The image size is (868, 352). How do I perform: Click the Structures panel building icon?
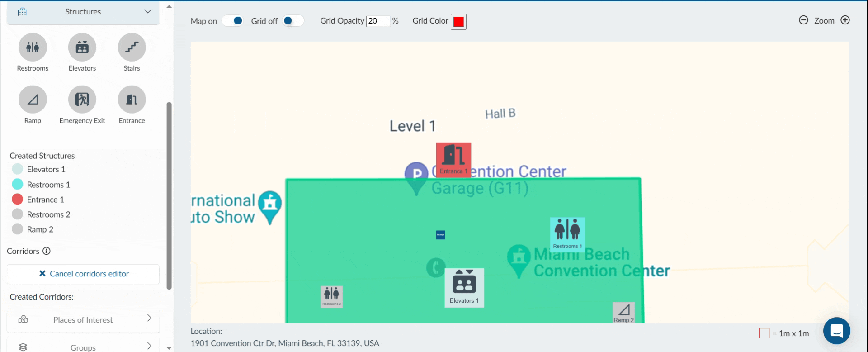[x=23, y=12]
